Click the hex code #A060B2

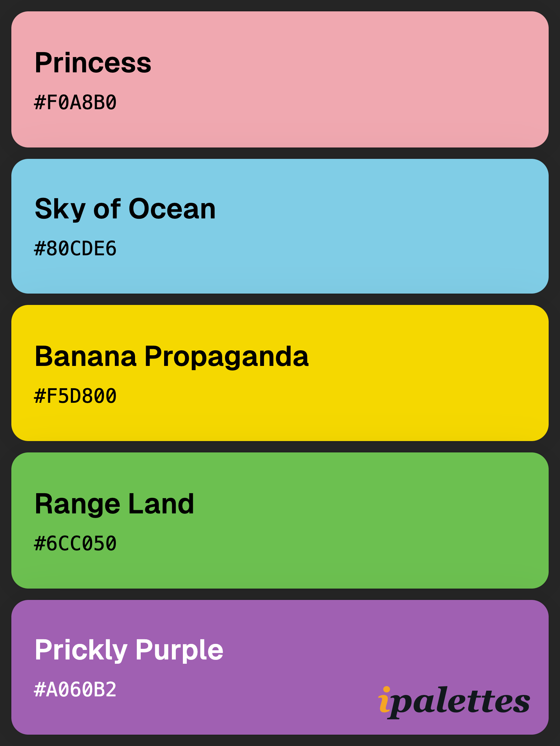point(75,690)
